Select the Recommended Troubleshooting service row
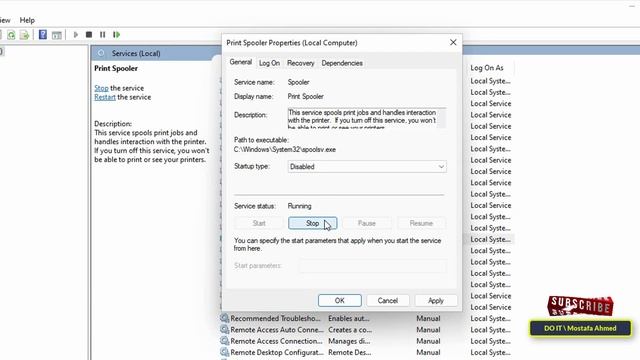 point(366,318)
